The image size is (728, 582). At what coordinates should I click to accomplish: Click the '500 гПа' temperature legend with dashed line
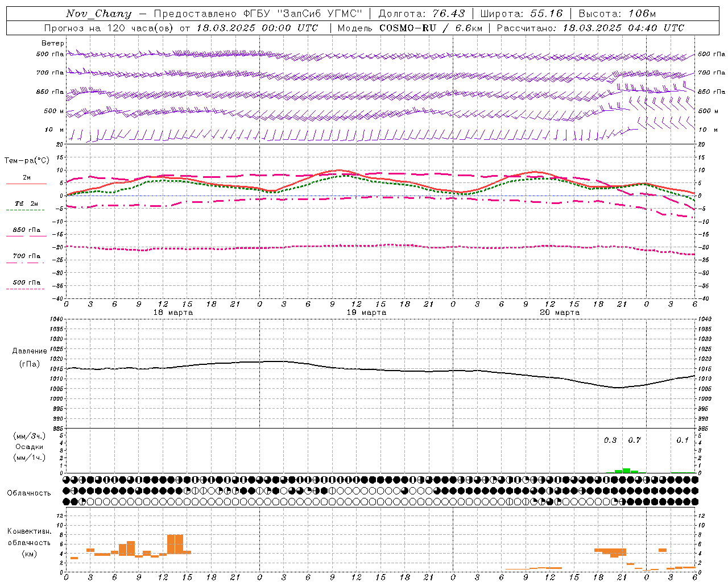pyautogui.click(x=27, y=282)
